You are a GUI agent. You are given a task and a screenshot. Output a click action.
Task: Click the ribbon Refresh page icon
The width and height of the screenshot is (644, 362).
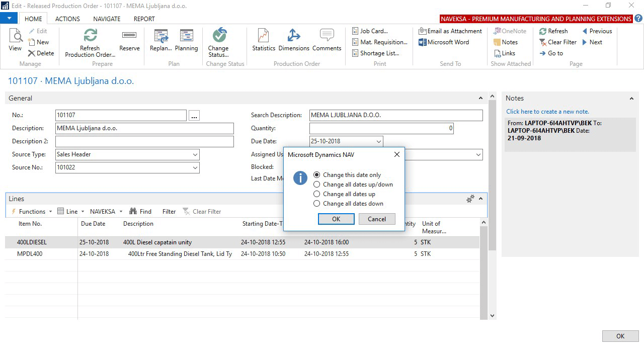(553, 31)
